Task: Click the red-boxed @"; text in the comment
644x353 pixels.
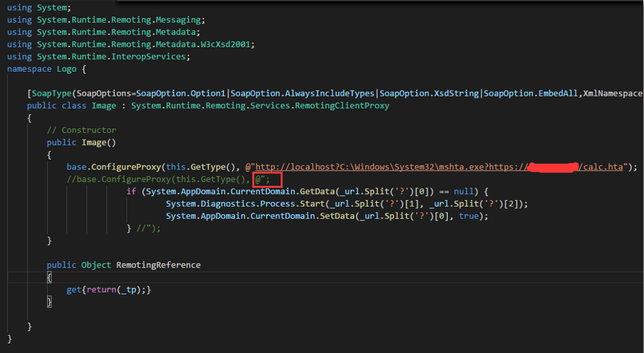Action: (267, 179)
